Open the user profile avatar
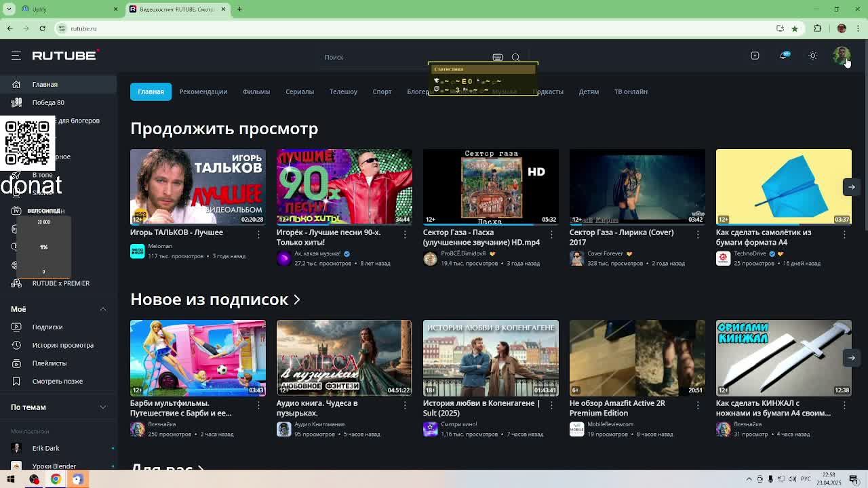 [842, 56]
